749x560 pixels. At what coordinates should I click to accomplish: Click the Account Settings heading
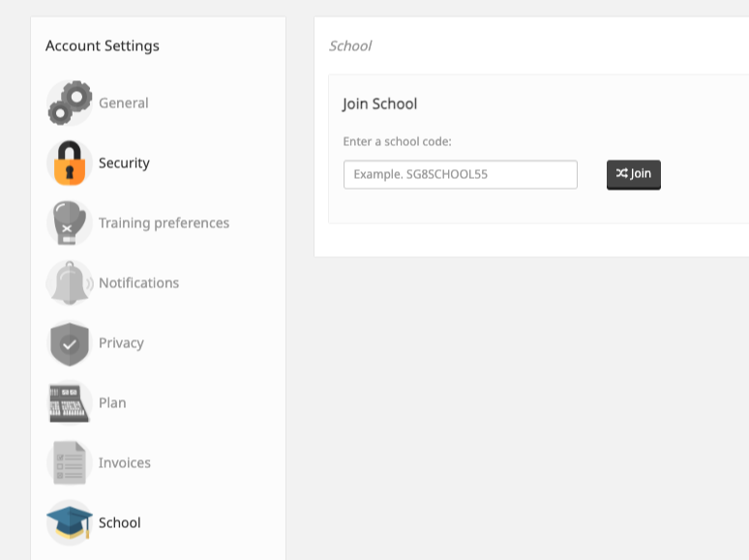click(103, 45)
